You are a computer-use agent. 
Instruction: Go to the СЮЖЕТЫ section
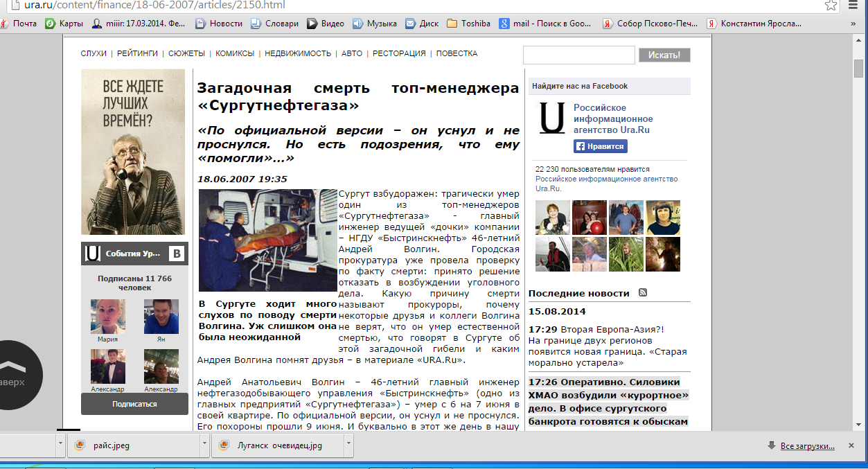186,53
